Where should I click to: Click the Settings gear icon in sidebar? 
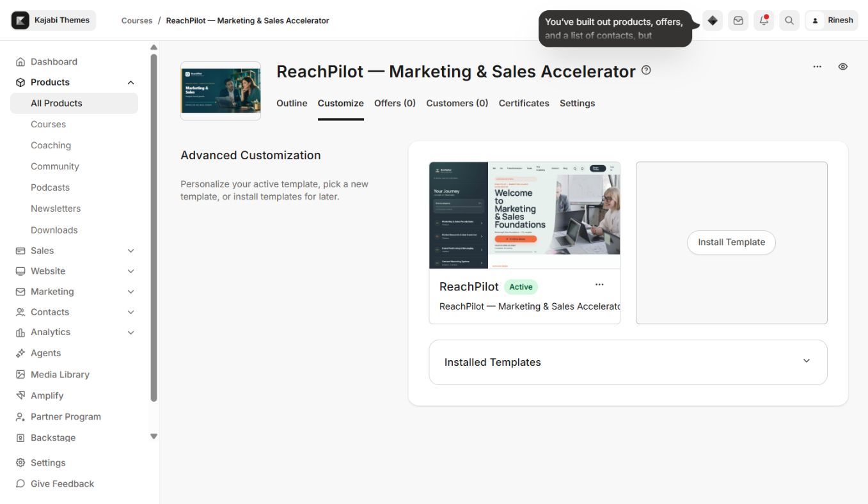point(20,463)
